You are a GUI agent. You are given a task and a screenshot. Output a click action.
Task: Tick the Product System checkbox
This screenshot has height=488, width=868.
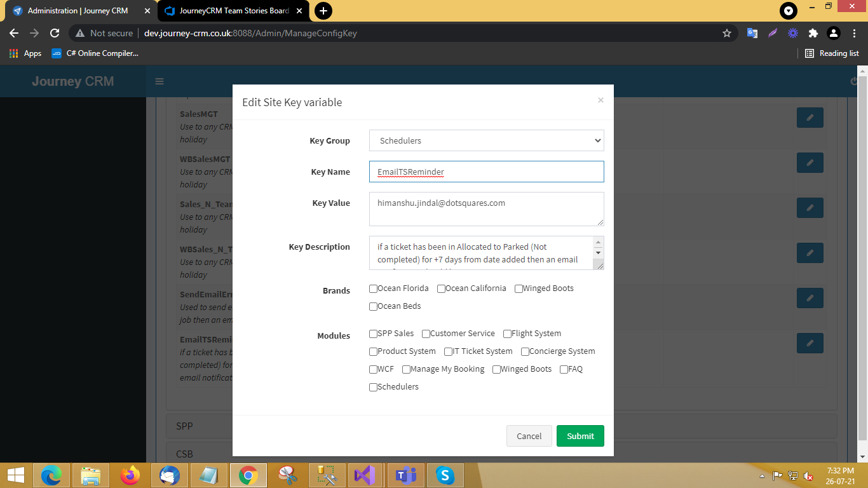[374, 351]
